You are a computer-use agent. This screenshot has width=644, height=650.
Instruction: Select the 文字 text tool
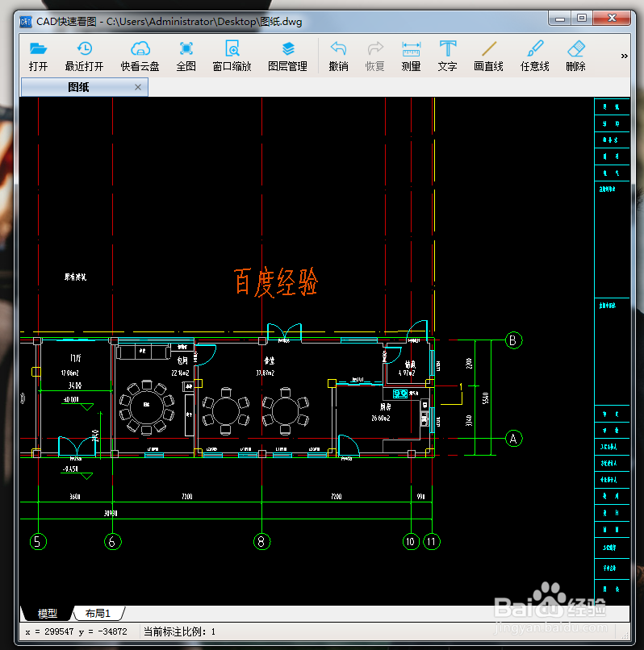pos(447,56)
